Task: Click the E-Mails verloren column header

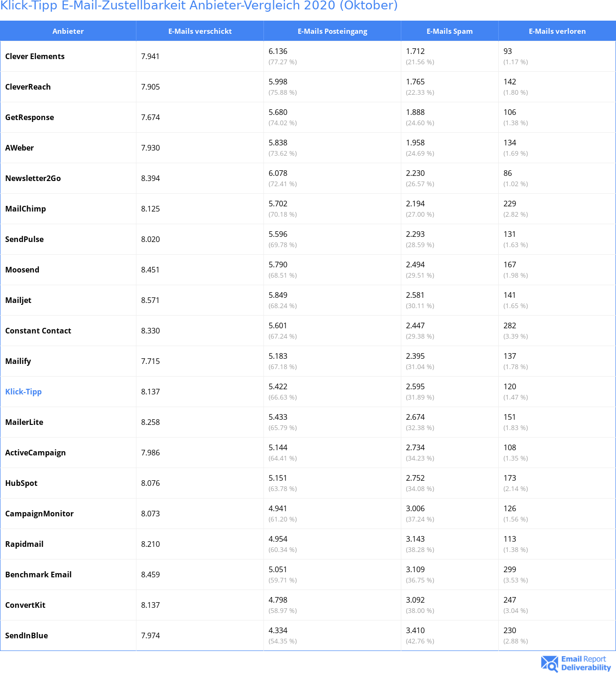Action: pyautogui.click(x=557, y=31)
